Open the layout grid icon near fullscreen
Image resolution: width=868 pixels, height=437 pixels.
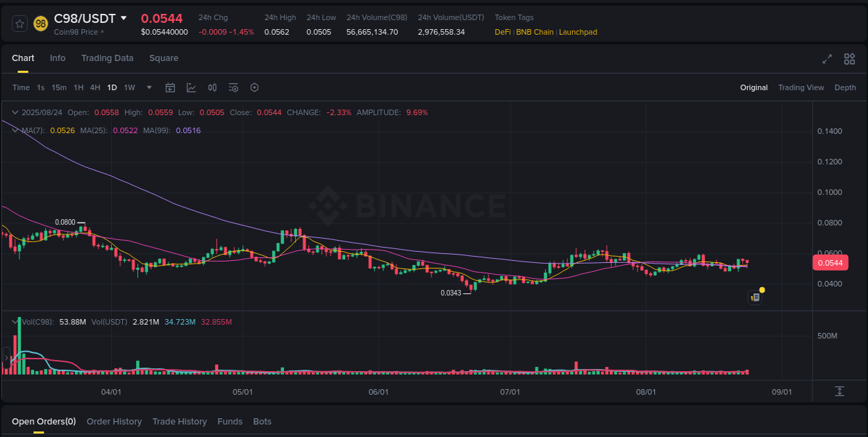pyautogui.click(x=849, y=59)
